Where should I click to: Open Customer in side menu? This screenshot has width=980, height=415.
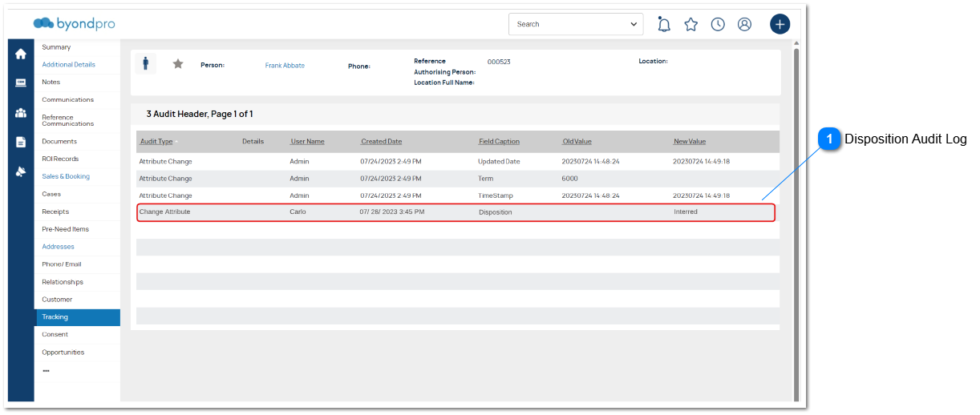[x=57, y=300]
